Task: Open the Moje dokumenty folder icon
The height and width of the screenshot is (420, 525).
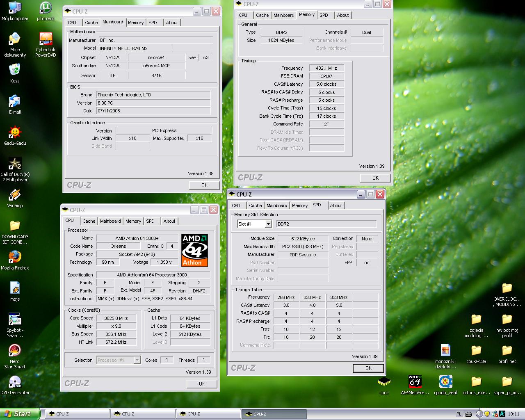Action: 15,45
